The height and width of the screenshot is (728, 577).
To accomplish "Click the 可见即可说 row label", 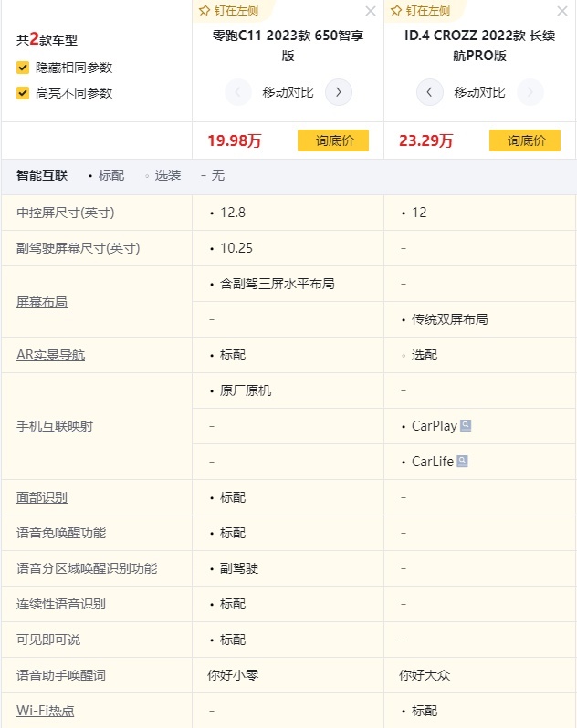I will point(48,640).
